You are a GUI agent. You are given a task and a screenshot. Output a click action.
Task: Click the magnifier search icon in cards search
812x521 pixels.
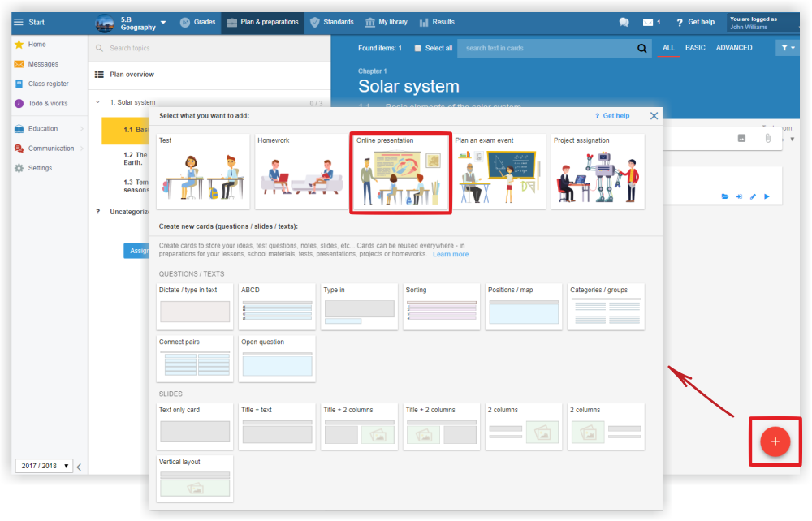tap(641, 48)
